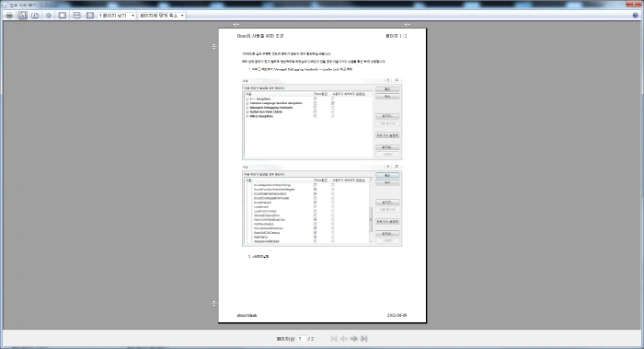
Task: Click the top margin adjust handle beside page
Action: [x=214, y=47]
